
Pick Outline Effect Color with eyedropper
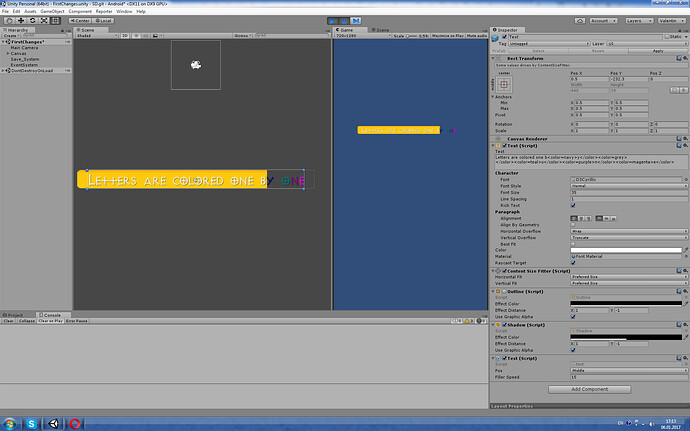coord(686,303)
